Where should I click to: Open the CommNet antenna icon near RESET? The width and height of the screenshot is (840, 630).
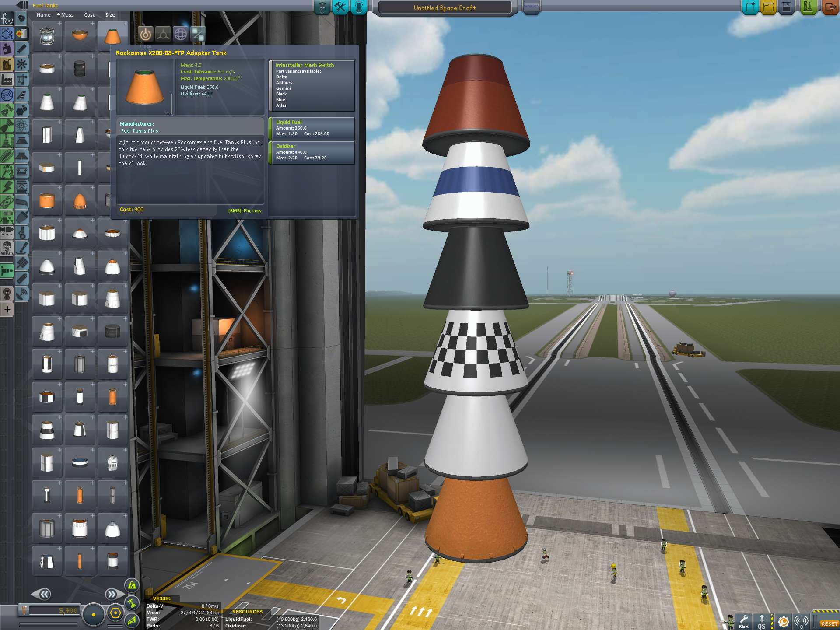(801, 621)
